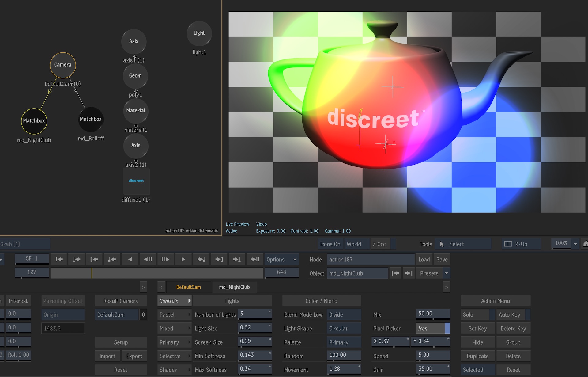The image size is (588, 377).
Task: Go to previous object arrow next to md_NightClub
Action: tap(395, 273)
